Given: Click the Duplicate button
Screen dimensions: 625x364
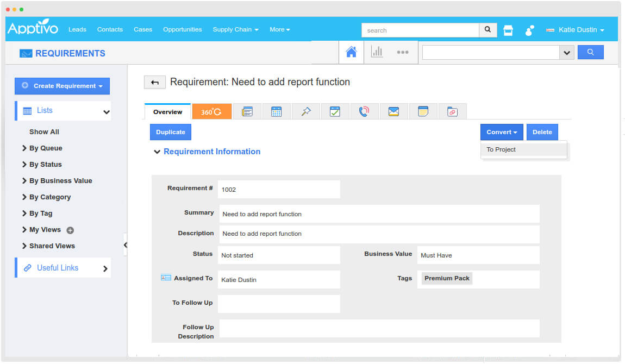Looking at the screenshot, I should (x=171, y=132).
